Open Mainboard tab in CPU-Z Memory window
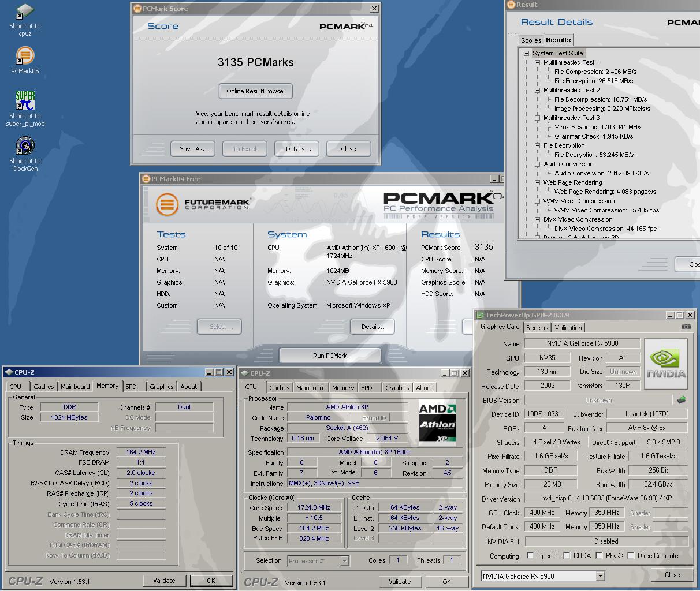The height and width of the screenshot is (591, 700). [75, 387]
